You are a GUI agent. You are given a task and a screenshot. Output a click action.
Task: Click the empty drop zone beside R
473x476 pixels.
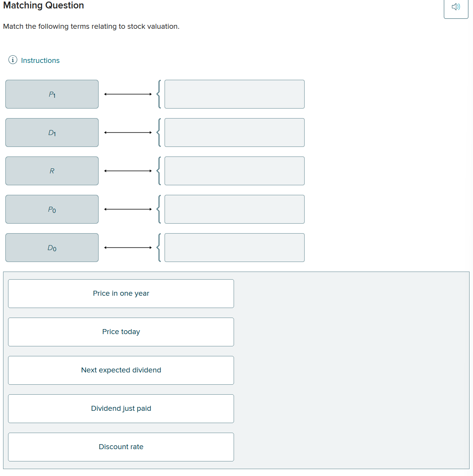[234, 171]
